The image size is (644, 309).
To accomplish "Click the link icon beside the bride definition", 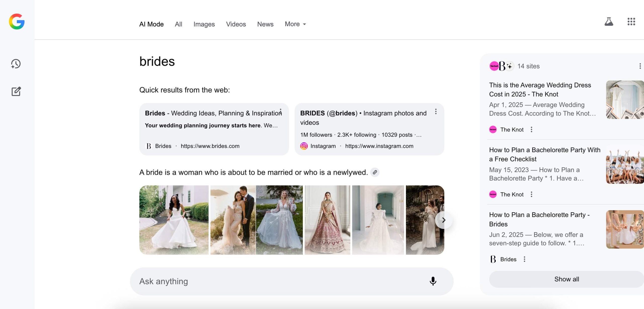I will [375, 173].
